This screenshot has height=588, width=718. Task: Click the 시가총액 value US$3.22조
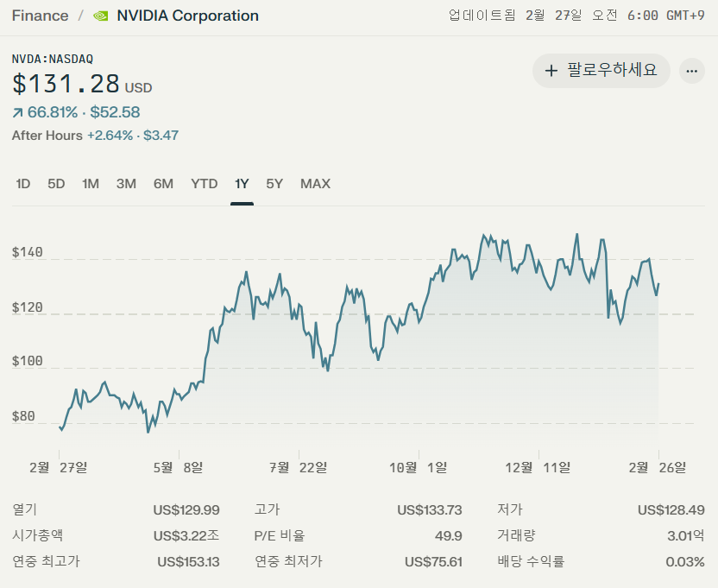186,535
